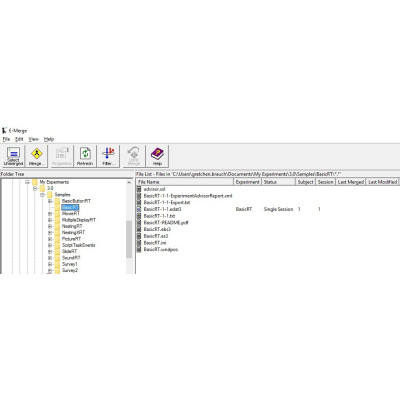Click the Folder Tree vertical scrollbar thumb
400x400 pixels.
[x=129, y=239]
